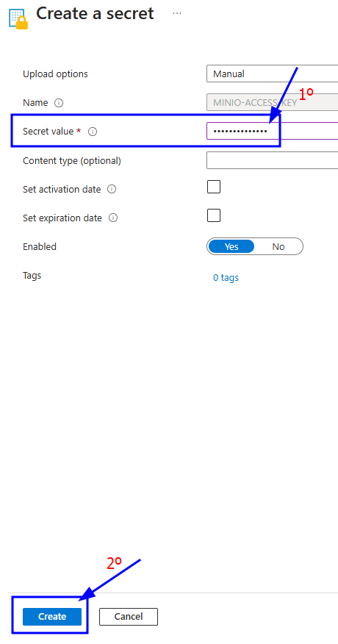Focus the Secret value password field
The image size is (338, 644).
(273, 131)
